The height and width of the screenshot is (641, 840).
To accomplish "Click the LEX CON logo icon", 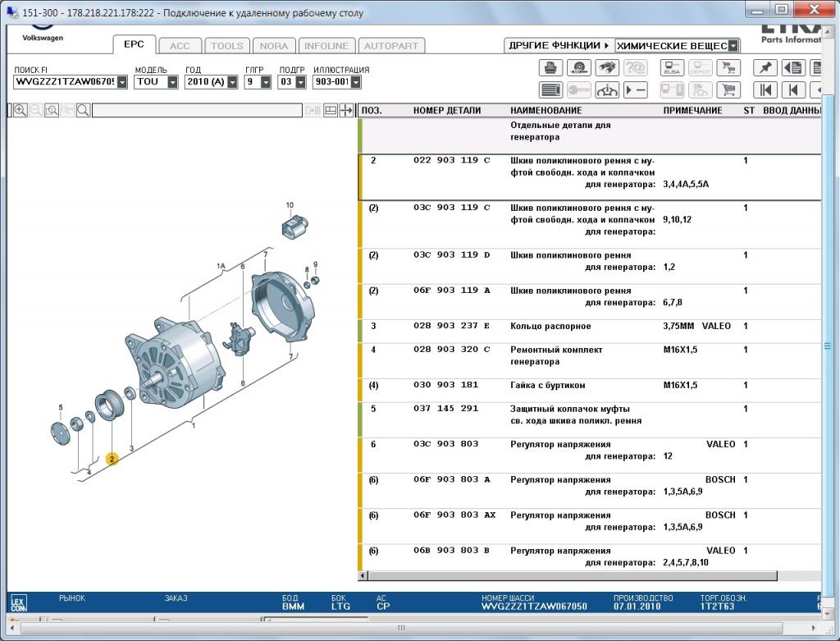I will coord(18,604).
